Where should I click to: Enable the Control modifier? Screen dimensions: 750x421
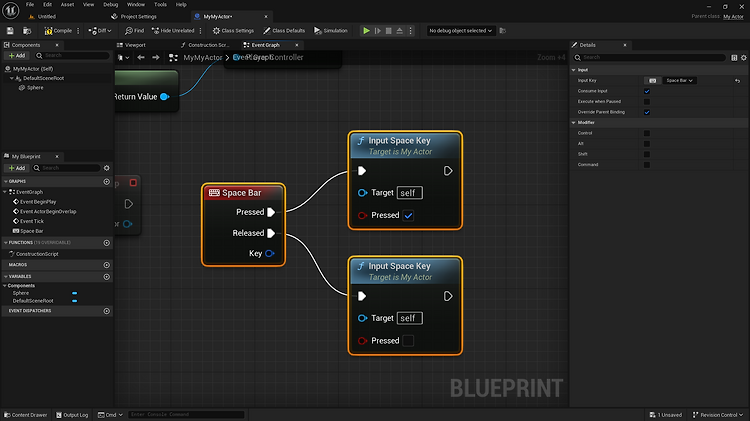(x=647, y=133)
